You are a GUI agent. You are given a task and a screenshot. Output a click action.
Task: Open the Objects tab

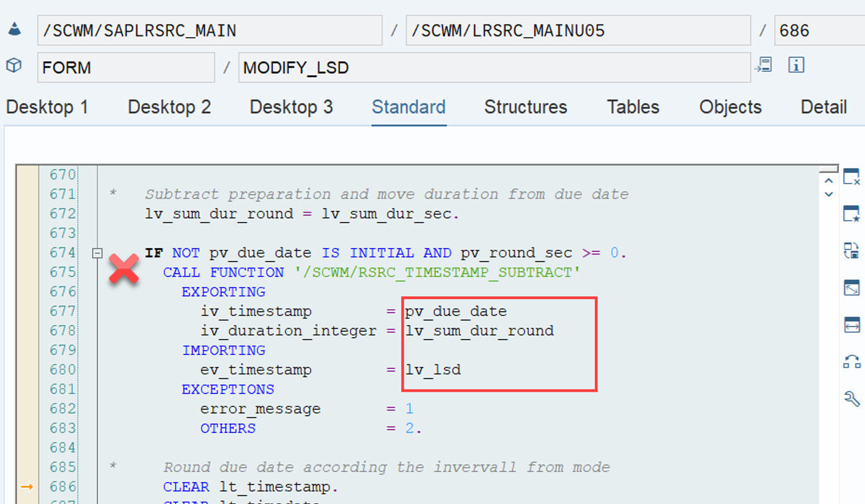(x=730, y=107)
